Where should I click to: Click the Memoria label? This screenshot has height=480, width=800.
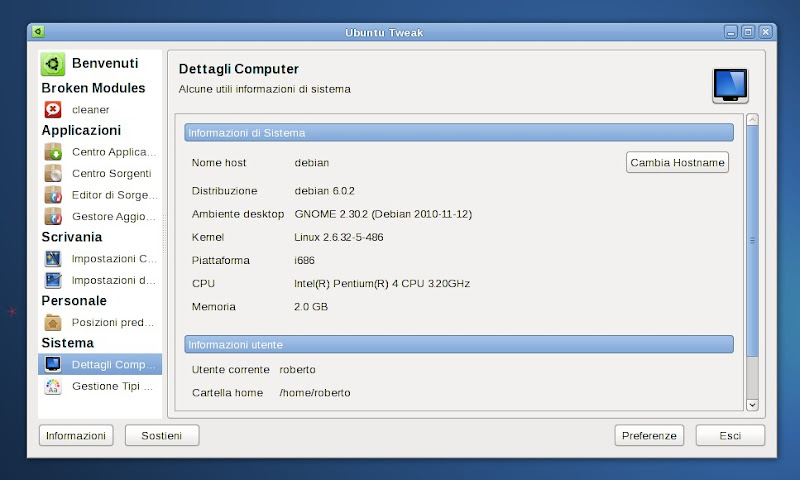(x=214, y=307)
